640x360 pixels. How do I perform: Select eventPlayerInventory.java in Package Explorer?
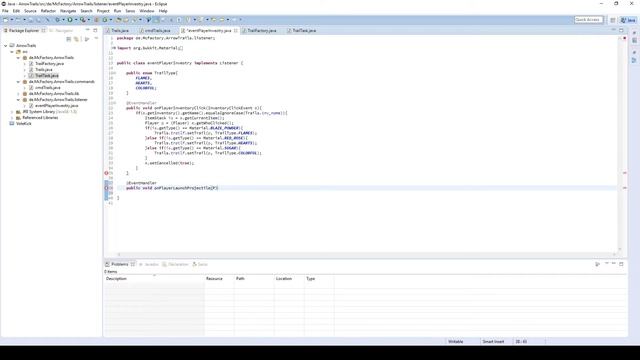[x=56, y=106]
